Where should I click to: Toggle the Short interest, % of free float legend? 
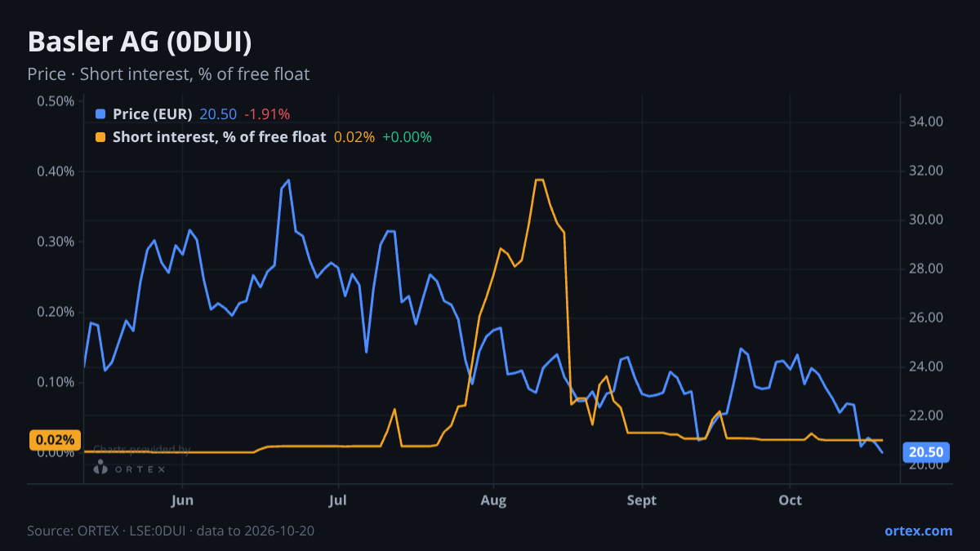pyautogui.click(x=219, y=137)
